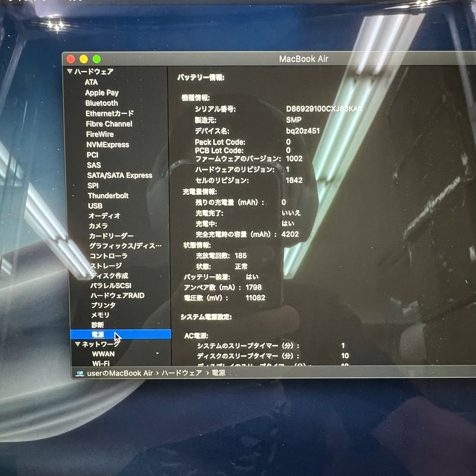Open the メモリ entry
The image size is (476, 476).
tap(100, 315)
